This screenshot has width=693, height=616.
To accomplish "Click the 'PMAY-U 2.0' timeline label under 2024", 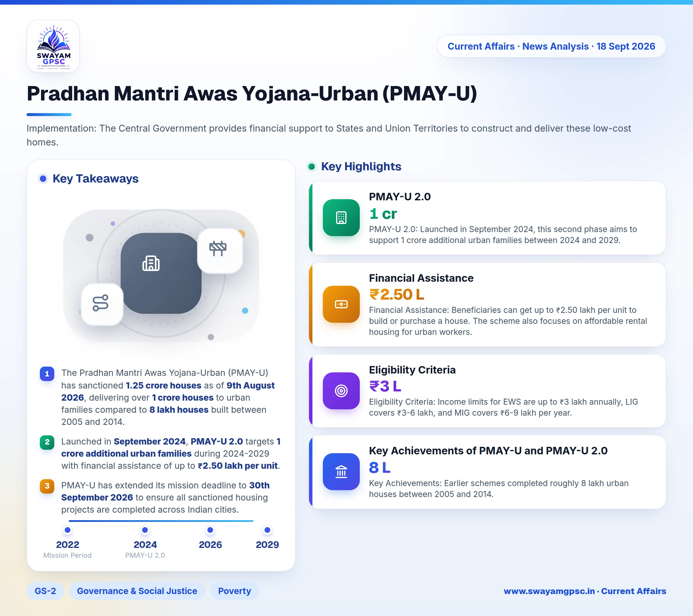I will pos(145,555).
